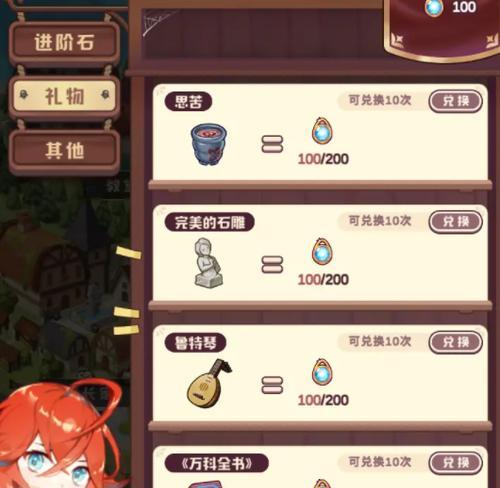The image size is (500, 488).
Task: Click the 鲁特琴 name label
Action: point(195,343)
